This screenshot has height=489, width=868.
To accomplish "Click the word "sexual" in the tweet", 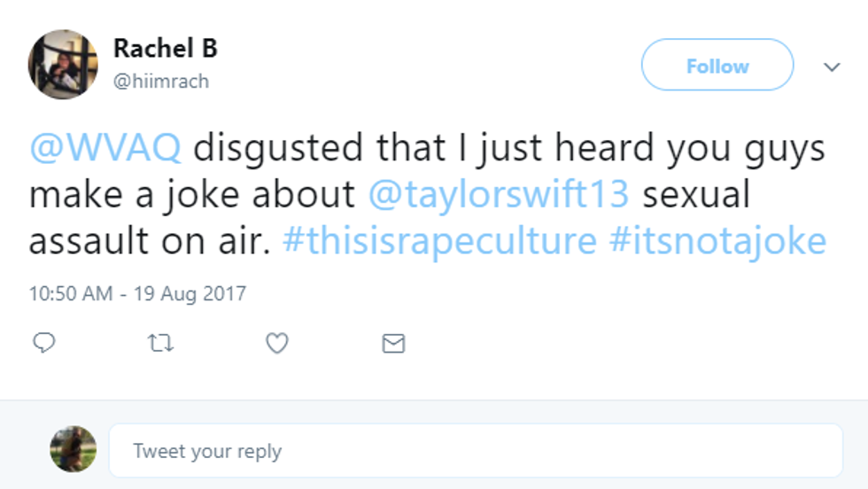I will (696, 195).
